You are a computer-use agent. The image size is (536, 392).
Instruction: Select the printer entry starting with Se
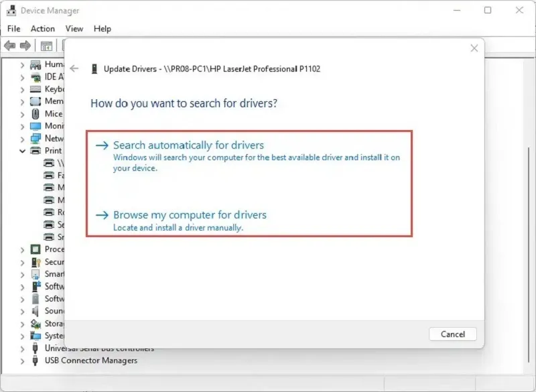[x=54, y=224]
